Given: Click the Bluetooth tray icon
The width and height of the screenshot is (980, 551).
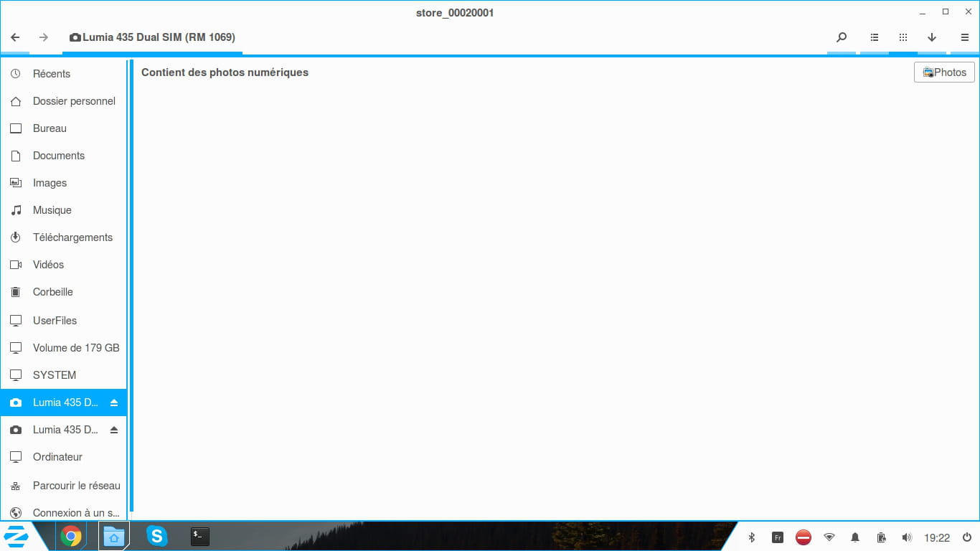Looking at the screenshot, I should click(752, 537).
